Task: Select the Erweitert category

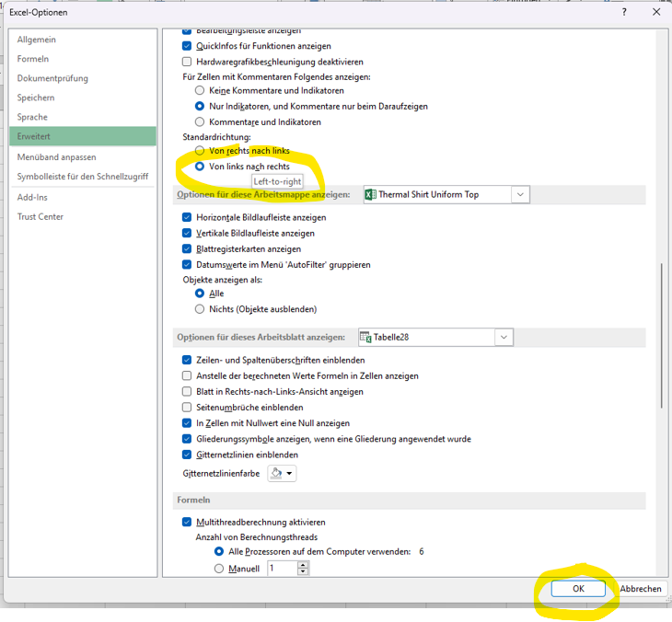Action: click(x=83, y=136)
